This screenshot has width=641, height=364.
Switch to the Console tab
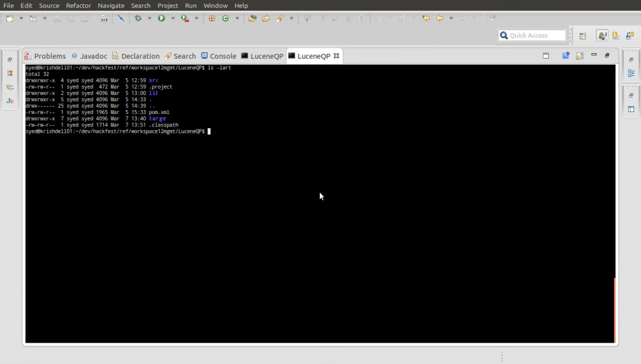[x=218, y=56]
